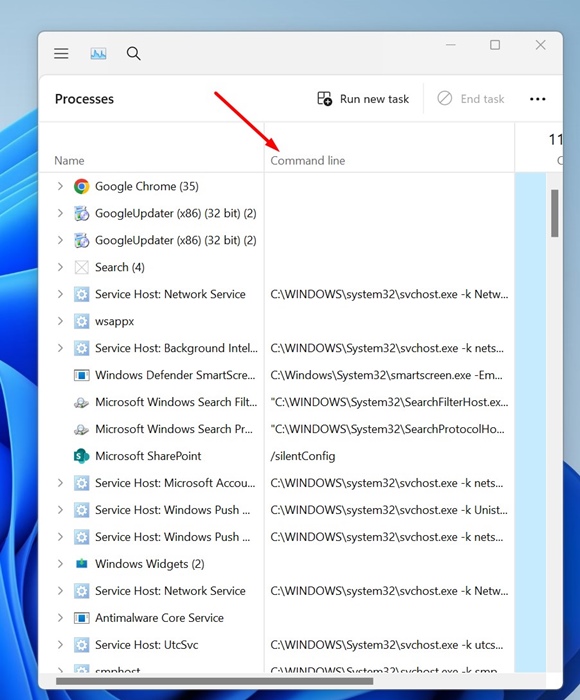Expand the Windows Widgets (2) group
The height and width of the screenshot is (700, 580).
(60, 564)
